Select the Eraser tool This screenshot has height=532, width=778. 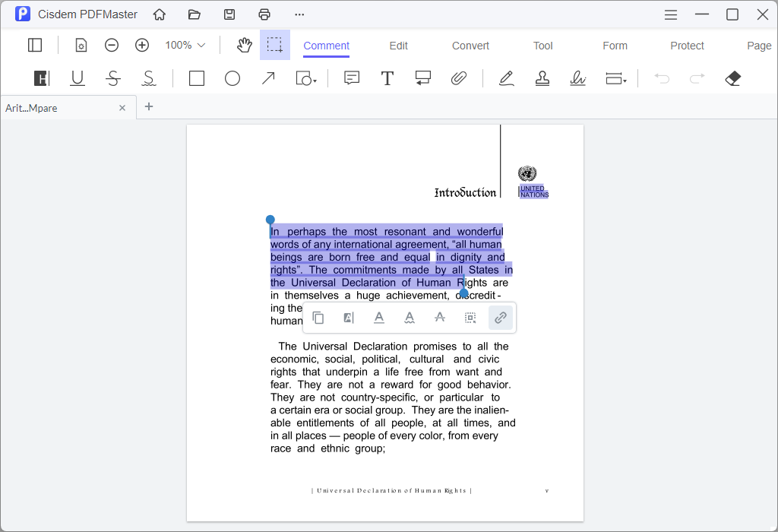click(x=732, y=78)
